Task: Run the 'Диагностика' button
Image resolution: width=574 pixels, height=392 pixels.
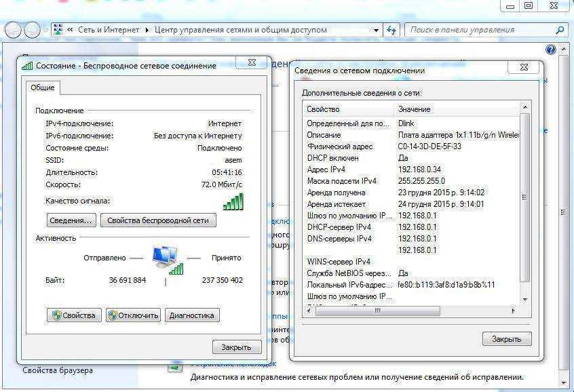Action: point(192,315)
